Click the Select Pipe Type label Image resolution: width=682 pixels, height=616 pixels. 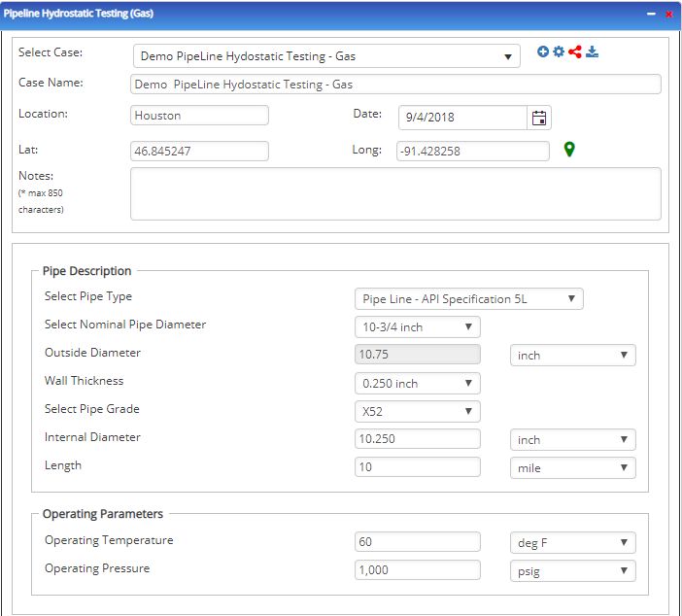tap(88, 296)
